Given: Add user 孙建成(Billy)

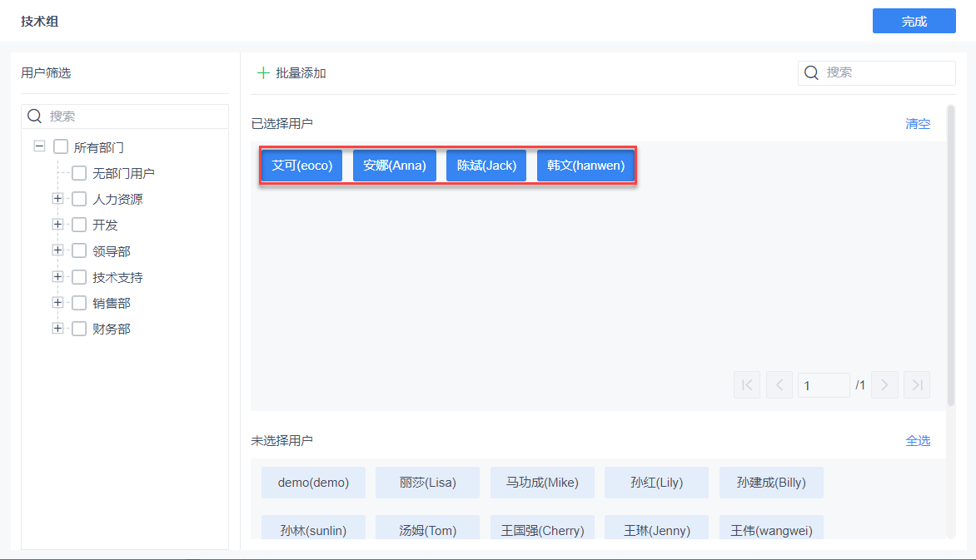Looking at the screenshot, I should point(771,483).
